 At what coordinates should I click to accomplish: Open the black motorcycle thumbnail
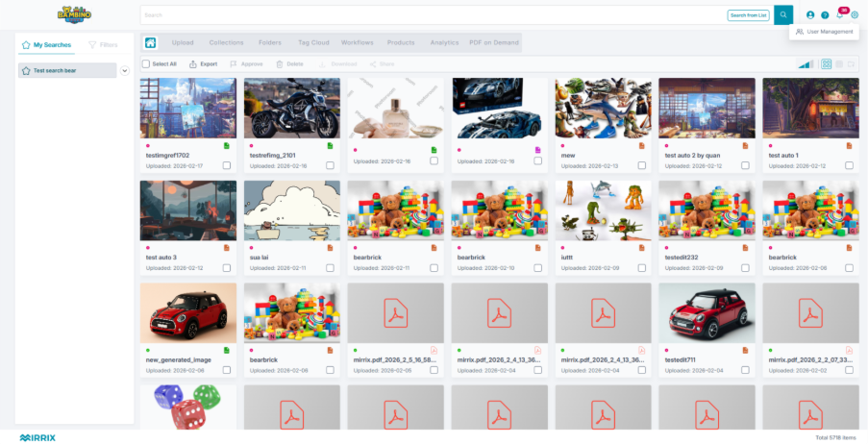pos(292,108)
